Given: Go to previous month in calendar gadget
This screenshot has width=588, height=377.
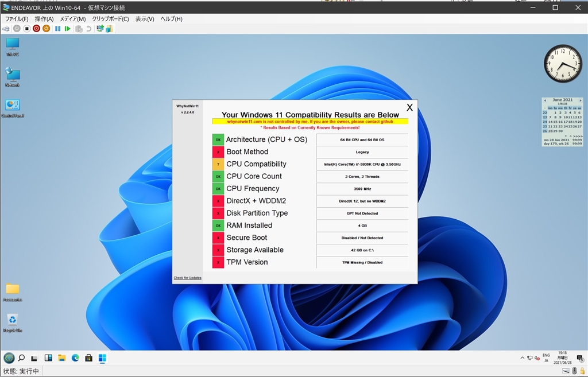Looking at the screenshot, I should pyautogui.click(x=545, y=100).
